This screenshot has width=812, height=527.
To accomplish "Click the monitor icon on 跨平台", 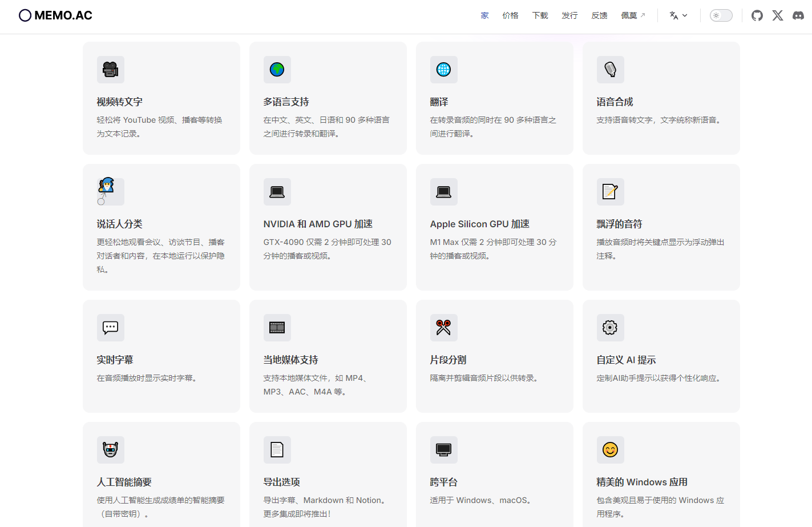I will click(x=444, y=450).
